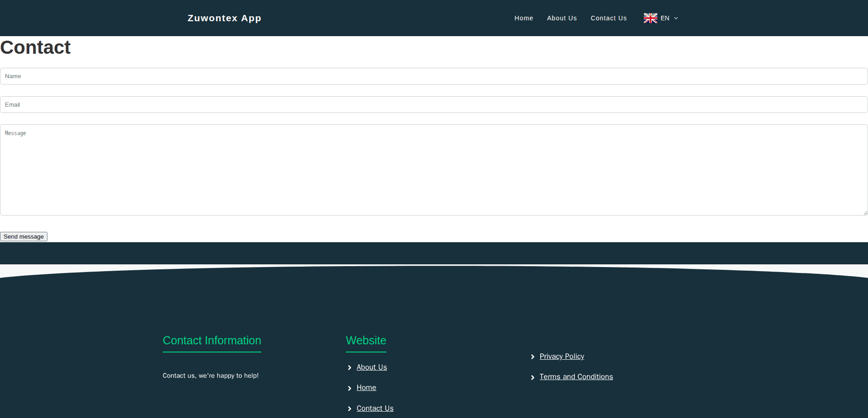Select About Us in the top navigation
Image resolution: width=868 pixels, height=418 pixels.
562,18
